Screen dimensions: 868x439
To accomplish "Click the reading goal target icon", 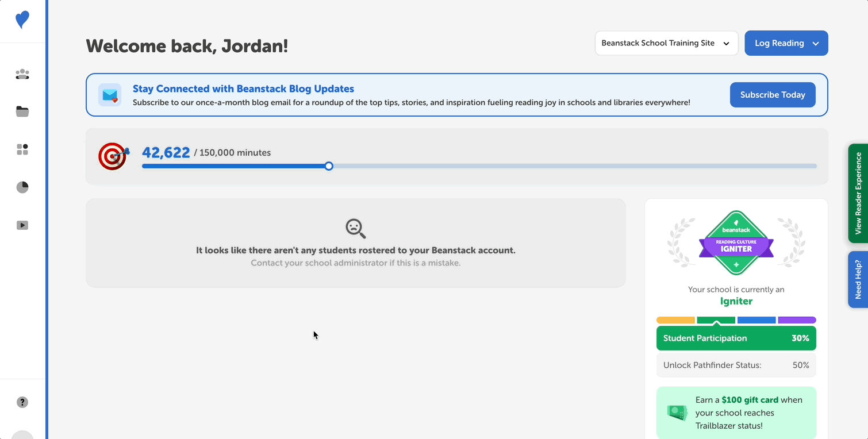I will [x=113, y=156].
